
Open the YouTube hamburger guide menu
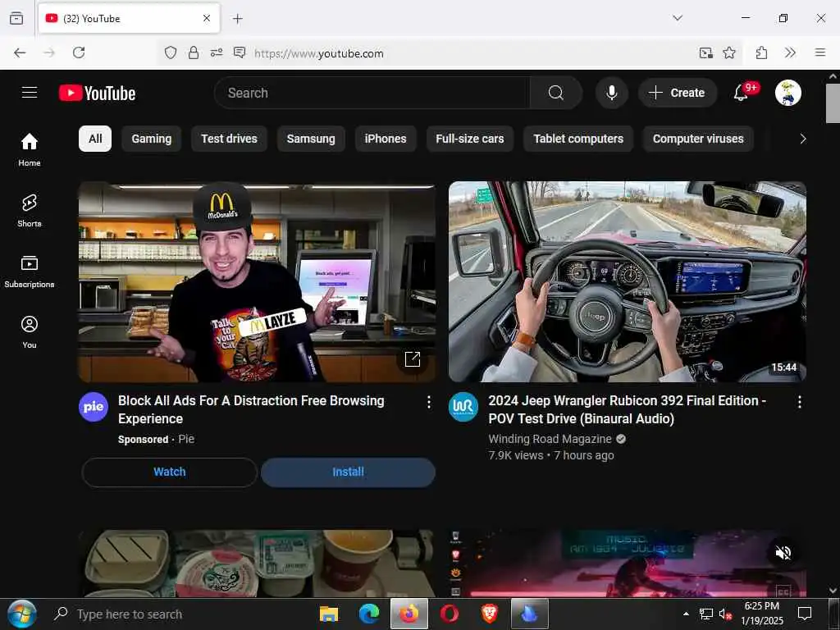click(30, 93)
